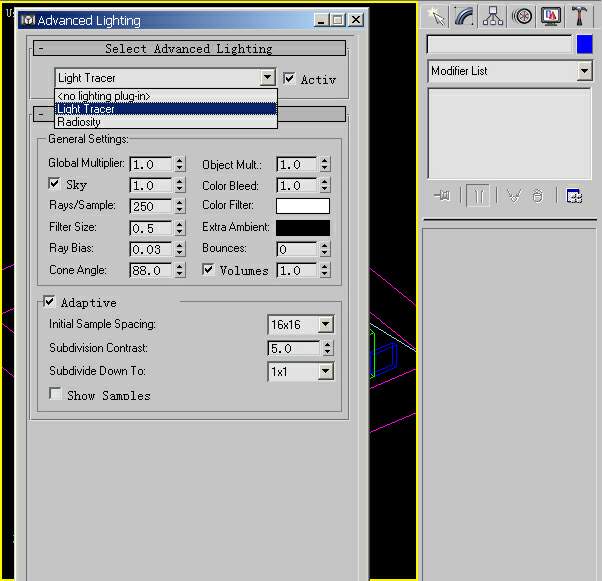Click Filter Size spinner arrows
The width and height of the screenshot is (602, 581).
pos(179,228)
